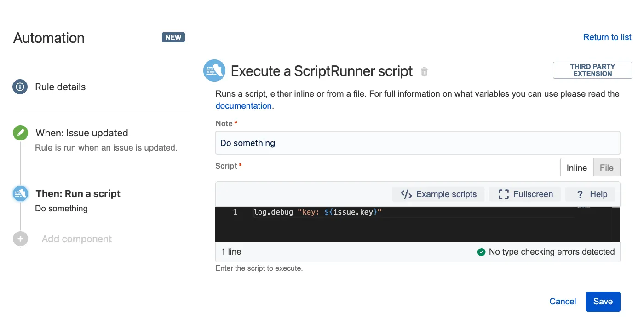The image size is (644, 326).
Task: Click the green no-errors checkmark icon
Action: pyautogui.click(x=481, y=252)
